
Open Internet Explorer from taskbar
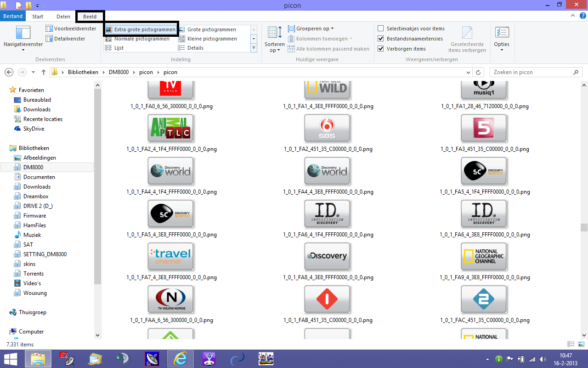[x=181, y=358]
